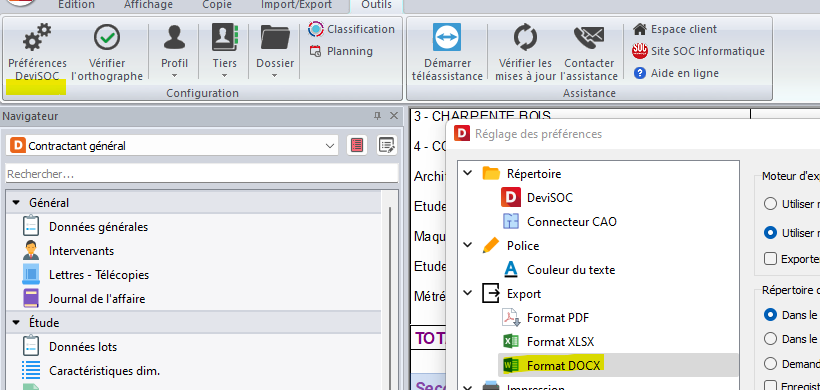The width and height of the screenshot is (820, 390).
Task: Open Aide en ligne help icon
Action: pyautogui.click(x=640, y=73)
